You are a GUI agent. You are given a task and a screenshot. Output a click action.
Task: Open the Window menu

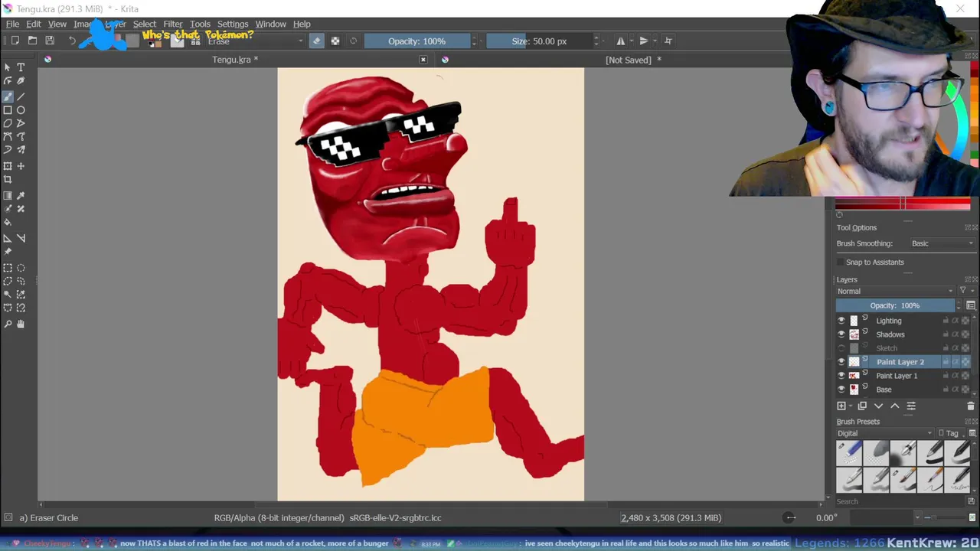click(270, 24)
